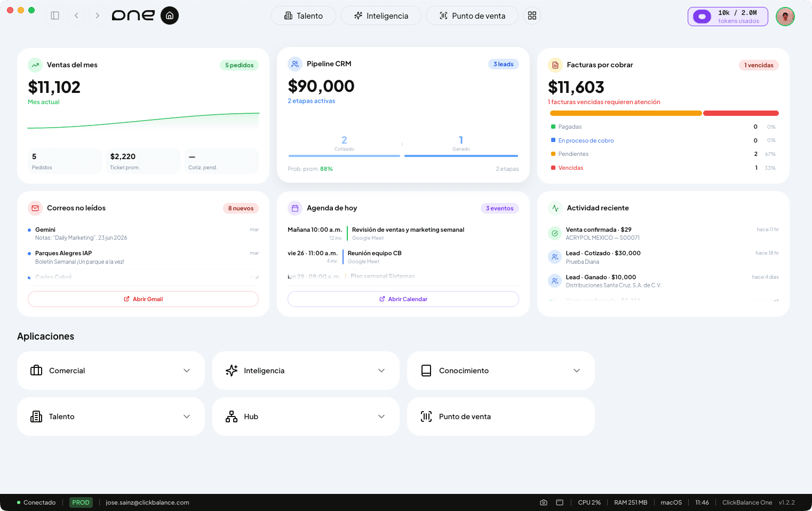Screen dimensions: 812x511
Task: Click the Vencidas invoices row
Action: [663, 168]
